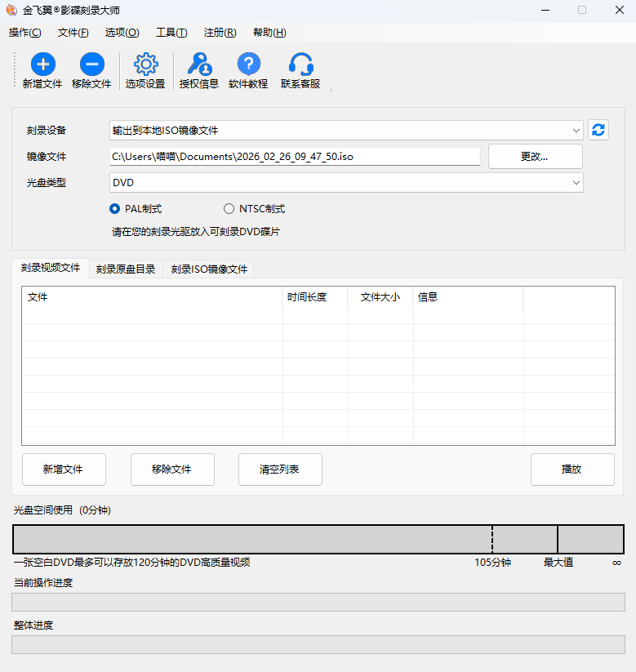The height and width of the screenshot is (672, 636).
Task: Click the 清空列表 button
Action: click(x=280, y=470)
